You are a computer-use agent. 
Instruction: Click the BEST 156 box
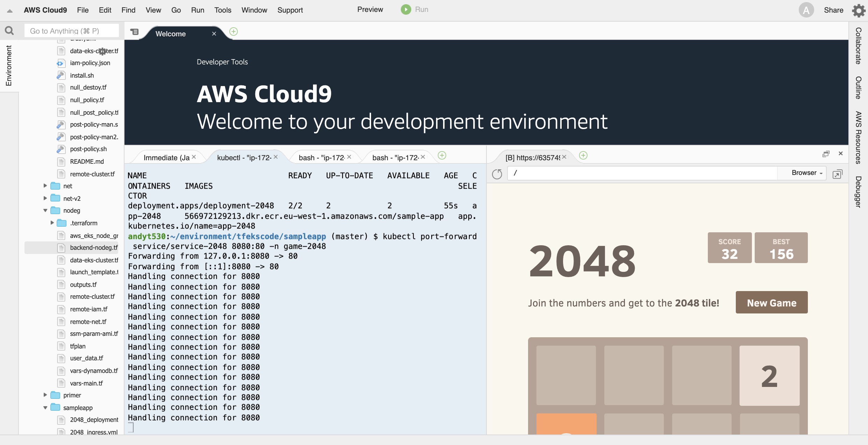(781, 248)
